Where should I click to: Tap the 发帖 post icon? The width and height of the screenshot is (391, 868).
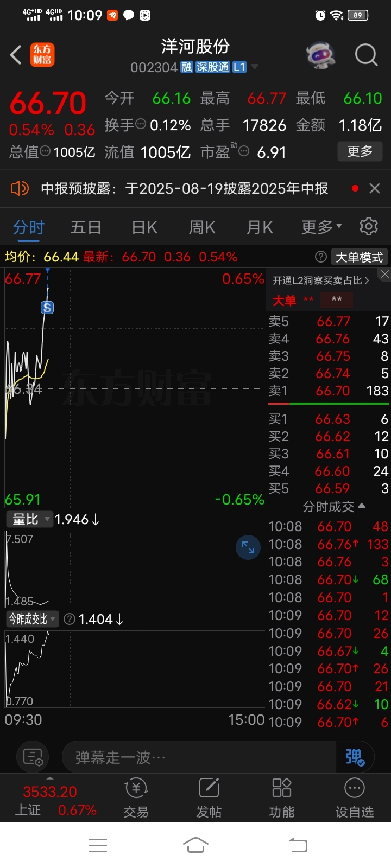point(209,799)
